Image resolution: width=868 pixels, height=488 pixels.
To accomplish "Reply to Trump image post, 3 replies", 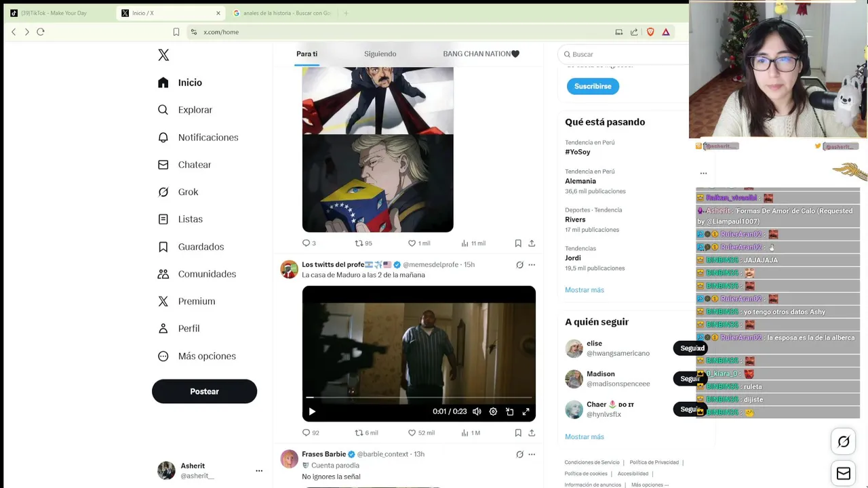I will tap(309, 243).
